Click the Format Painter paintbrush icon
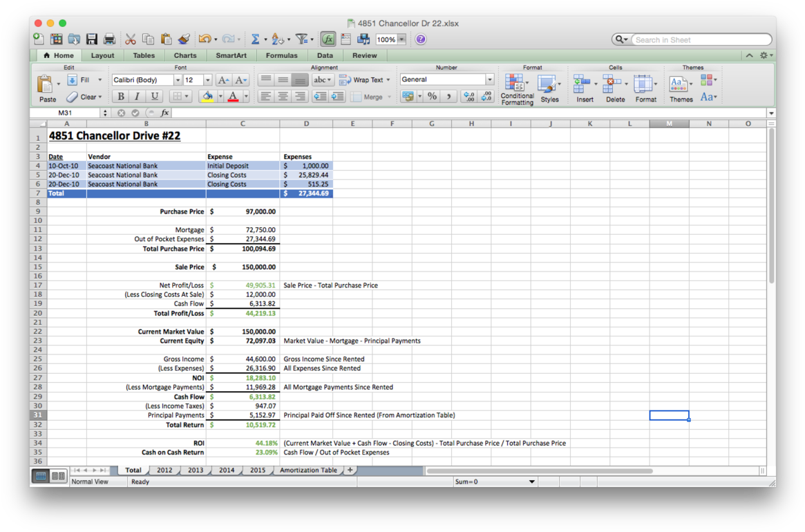The image size is (805, 532). pos(184,40)
